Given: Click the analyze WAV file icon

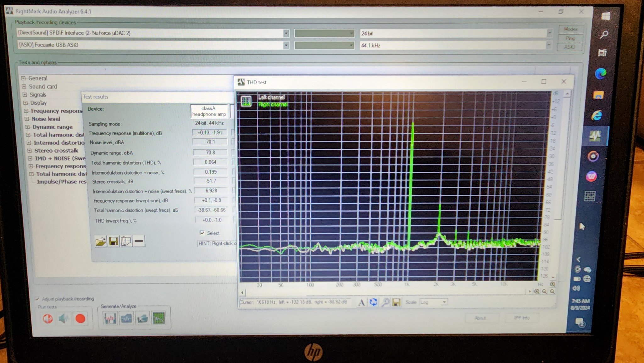Looking at the screenshot, I should tap(126, 318).
